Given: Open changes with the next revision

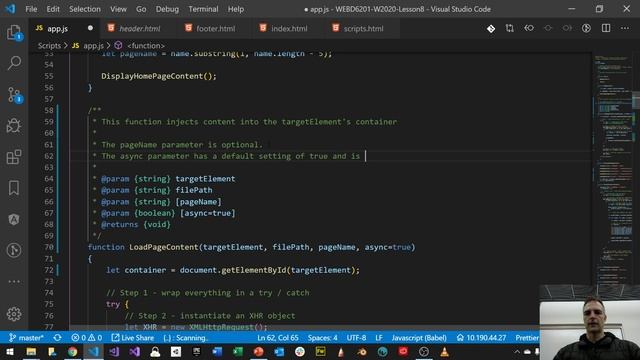Looking at the screenshot, I should pos(567,28).
